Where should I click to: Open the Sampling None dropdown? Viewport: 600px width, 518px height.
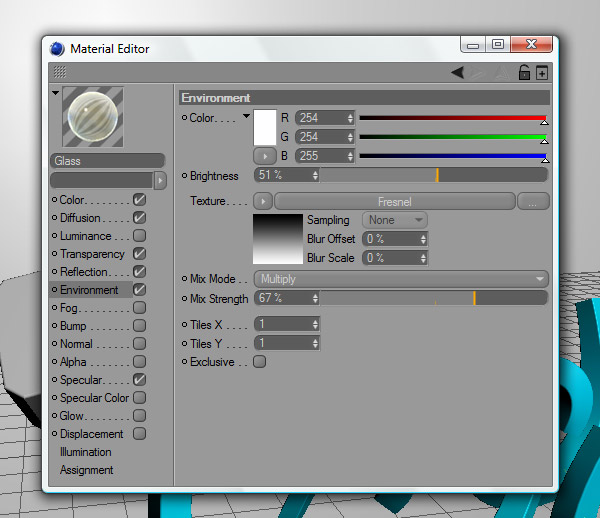395,220
